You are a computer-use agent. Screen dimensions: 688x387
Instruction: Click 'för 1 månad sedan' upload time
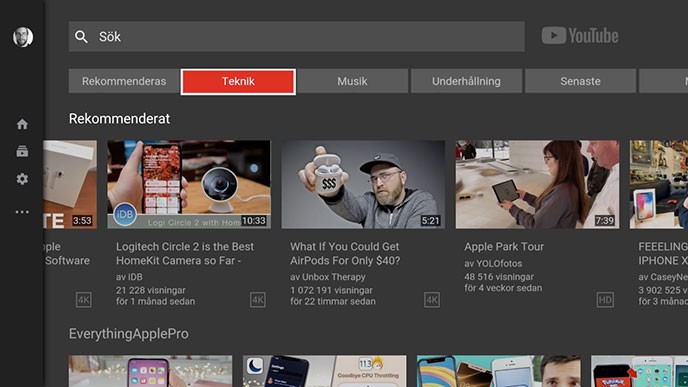pos(155,302)
